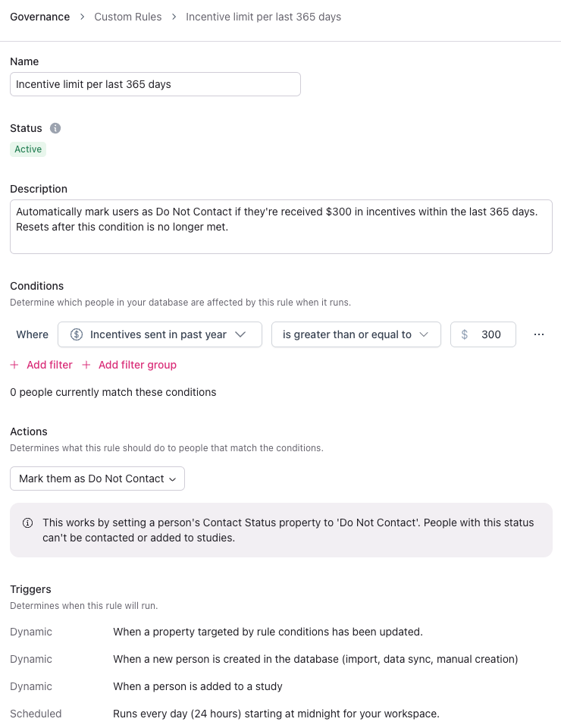
Task: Click the info icon in Do Not Contact notice
Action: pos(28,522)
